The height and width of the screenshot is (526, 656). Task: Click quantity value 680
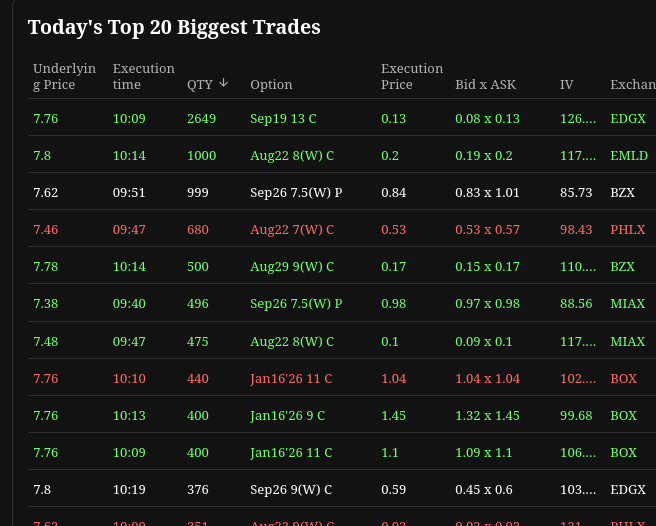pos(197,230)
